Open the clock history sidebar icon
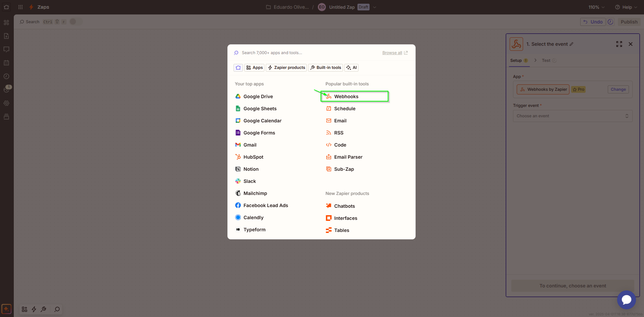This screenshot has width=644, height=317. pos(6,76)
